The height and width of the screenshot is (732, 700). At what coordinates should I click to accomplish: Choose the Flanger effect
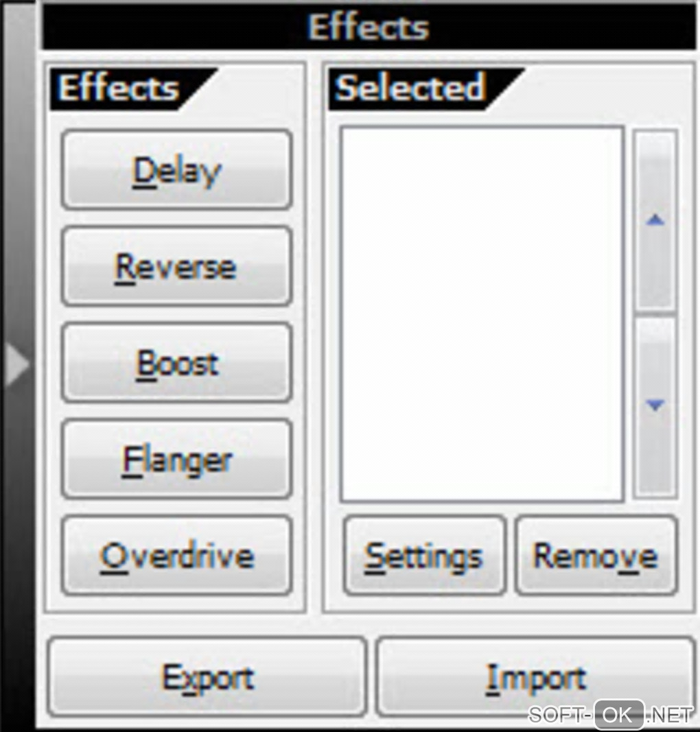pos(177,460)
